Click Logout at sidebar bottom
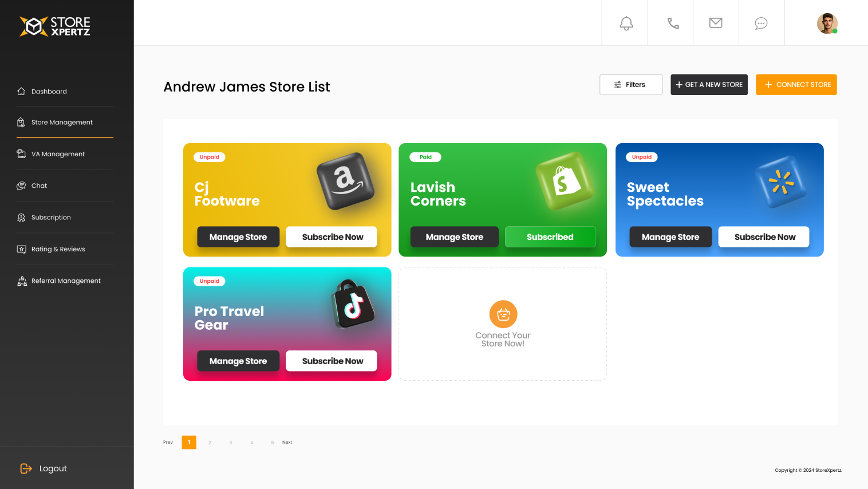This screenshot has width=868, height=489. [x=44, y=468]
